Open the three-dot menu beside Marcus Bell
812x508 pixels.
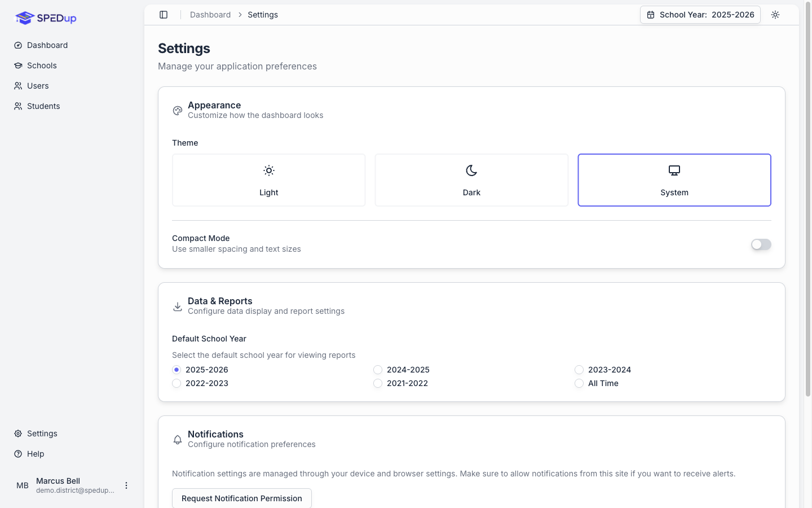[126, 485]
